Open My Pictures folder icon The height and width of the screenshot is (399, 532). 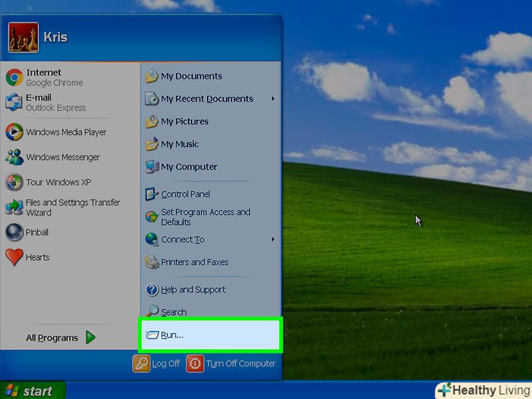point(152,121)
